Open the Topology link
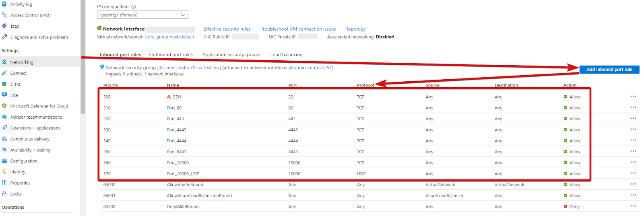 click(x=356, y=29)
